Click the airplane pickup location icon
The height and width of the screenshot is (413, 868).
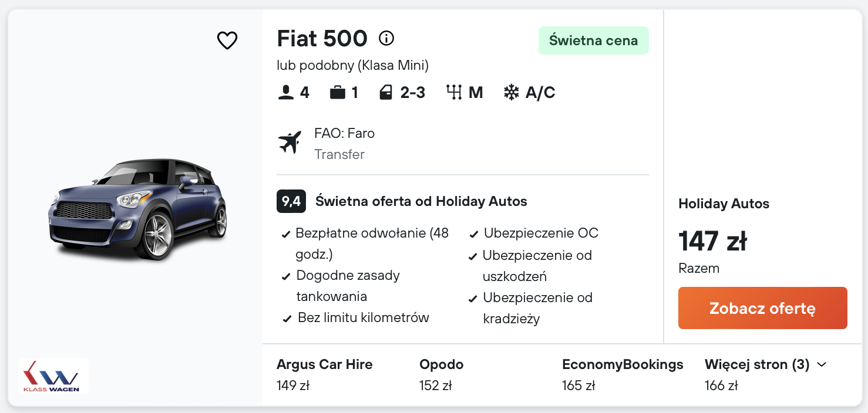(290, 143)
